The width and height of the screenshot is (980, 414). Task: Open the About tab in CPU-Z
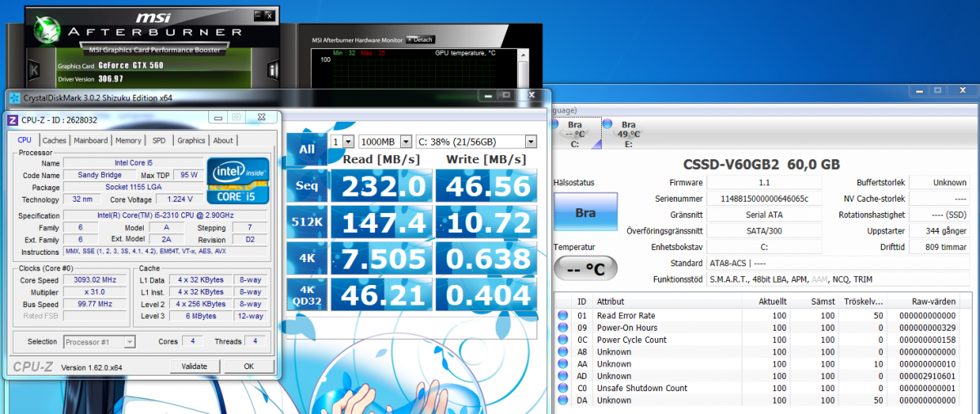click(223, 140)
